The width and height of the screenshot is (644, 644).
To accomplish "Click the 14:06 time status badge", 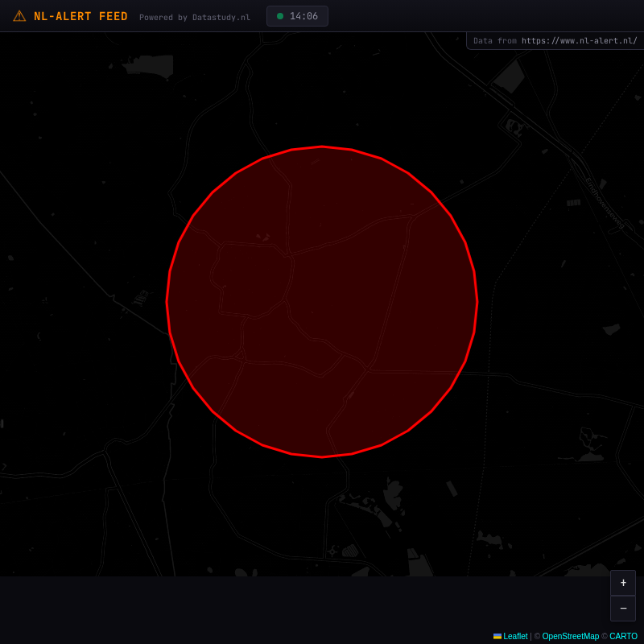I will [297, 16].
